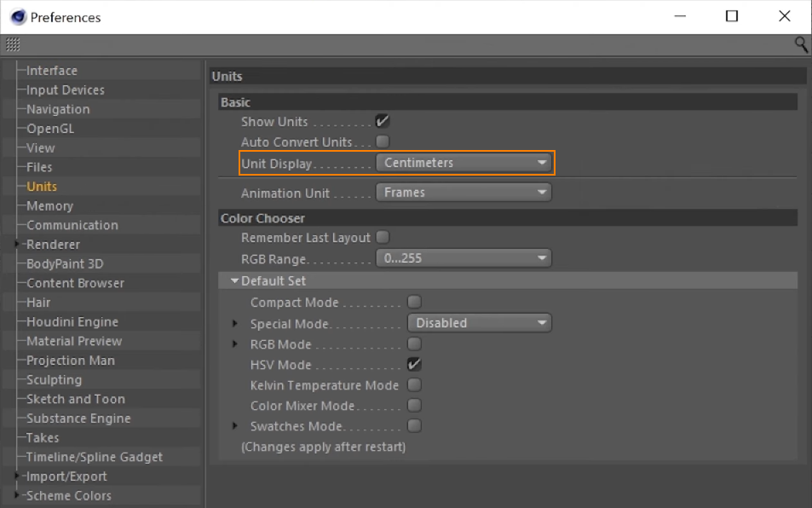The height and width of the screenshot is (508, 812).
Task: Enable Auto Convert Units checkbox
Action: coord(383,141)
